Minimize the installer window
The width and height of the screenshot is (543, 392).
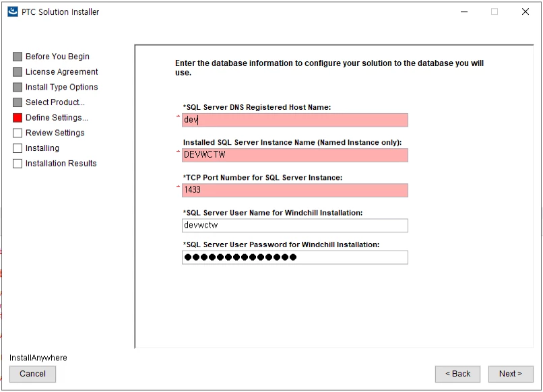pos(464,11)
